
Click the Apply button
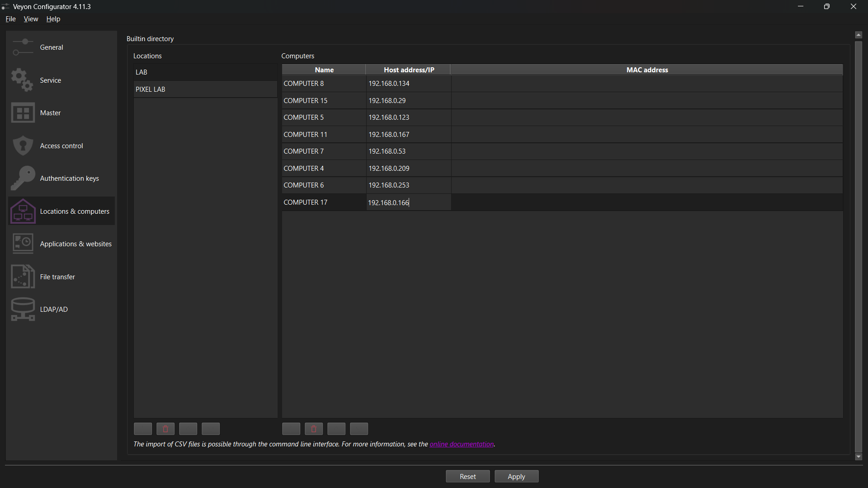click(x=516, y=477)
